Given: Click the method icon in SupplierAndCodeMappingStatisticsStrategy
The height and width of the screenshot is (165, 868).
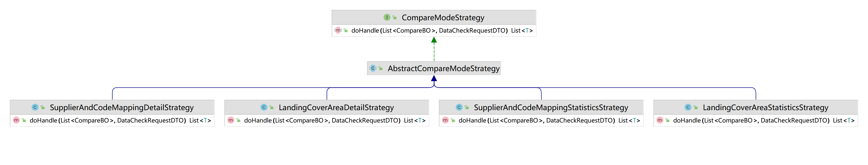Looking at the screenshot, I should (x=445, y=120).
